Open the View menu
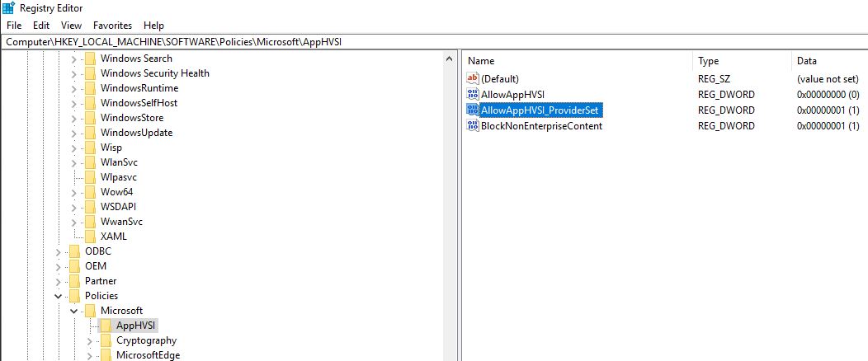868x361 pixels. pyautogui.click(x=71, y=26)
